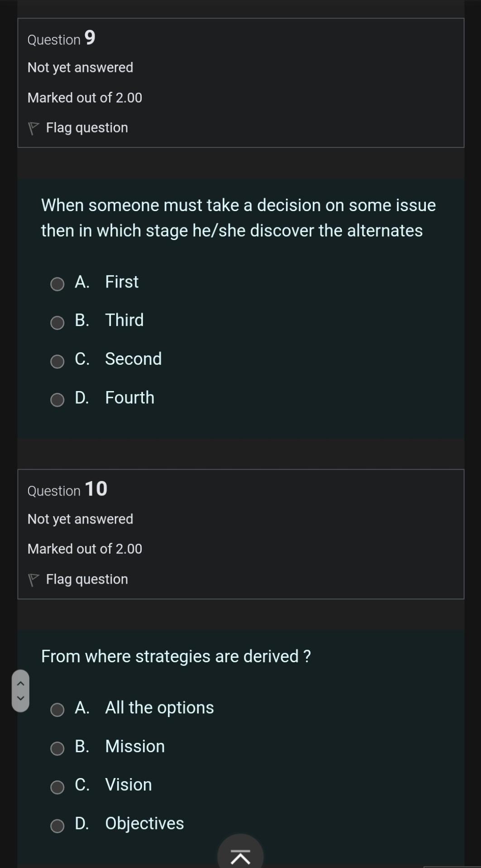Click the 'Question 10' header label
Screen dimensions: 481x868
67,490
